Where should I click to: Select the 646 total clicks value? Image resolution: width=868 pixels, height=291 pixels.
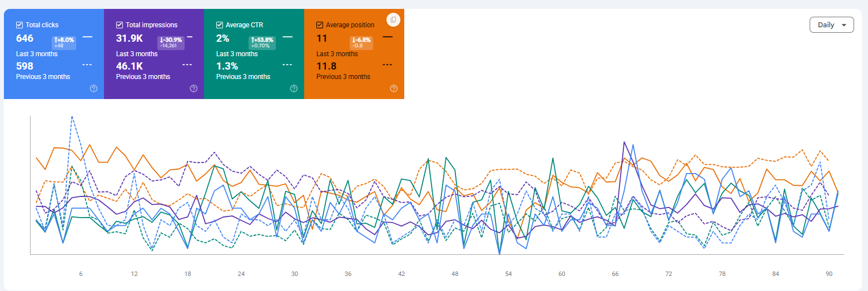[25, 38]
